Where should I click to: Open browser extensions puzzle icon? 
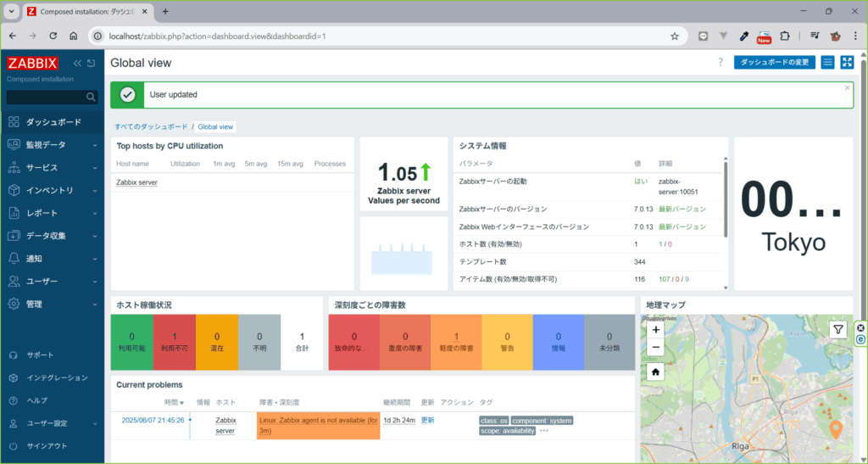coord(784,36)
